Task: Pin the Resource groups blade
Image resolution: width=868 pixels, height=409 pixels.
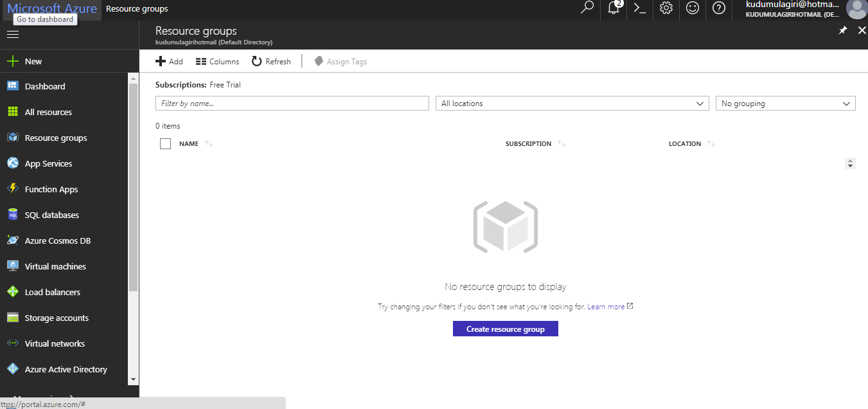Action: [x=843, y=30]
